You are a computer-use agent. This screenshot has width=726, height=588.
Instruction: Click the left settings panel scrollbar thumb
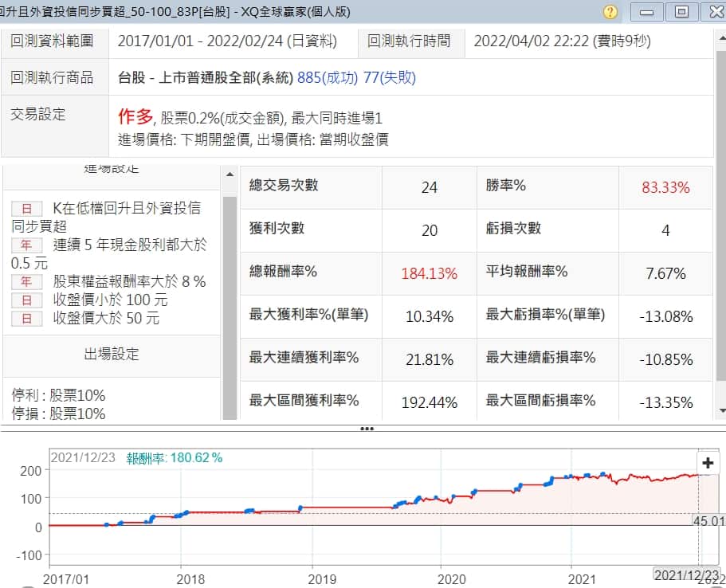(230, 303)
